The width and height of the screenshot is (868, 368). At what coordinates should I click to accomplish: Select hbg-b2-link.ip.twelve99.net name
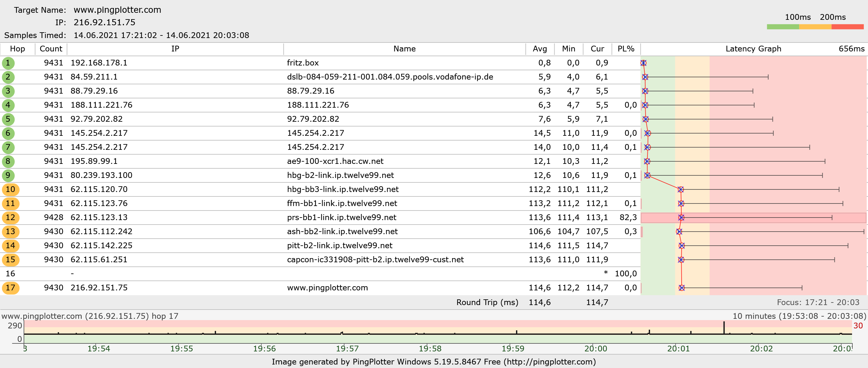click(340, 175)
